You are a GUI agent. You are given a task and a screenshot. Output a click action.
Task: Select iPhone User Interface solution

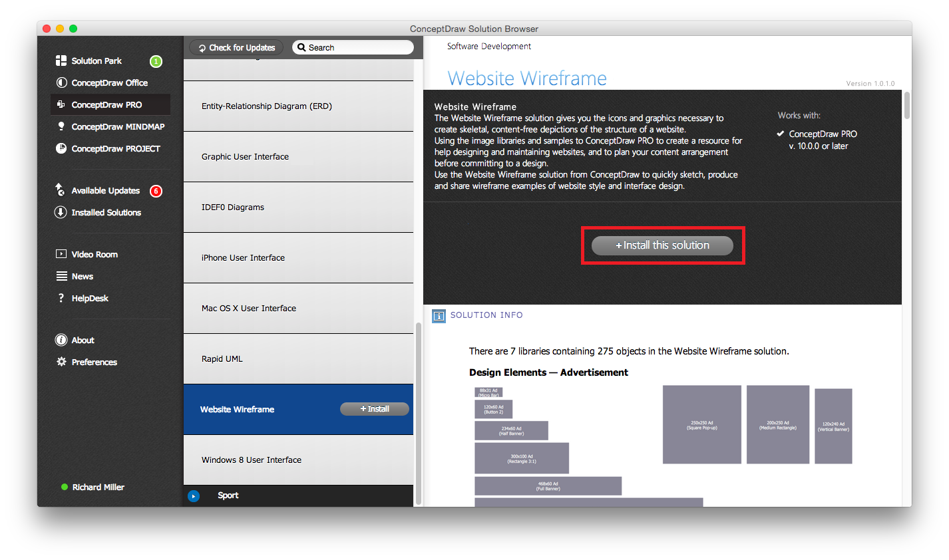[298, 258]
